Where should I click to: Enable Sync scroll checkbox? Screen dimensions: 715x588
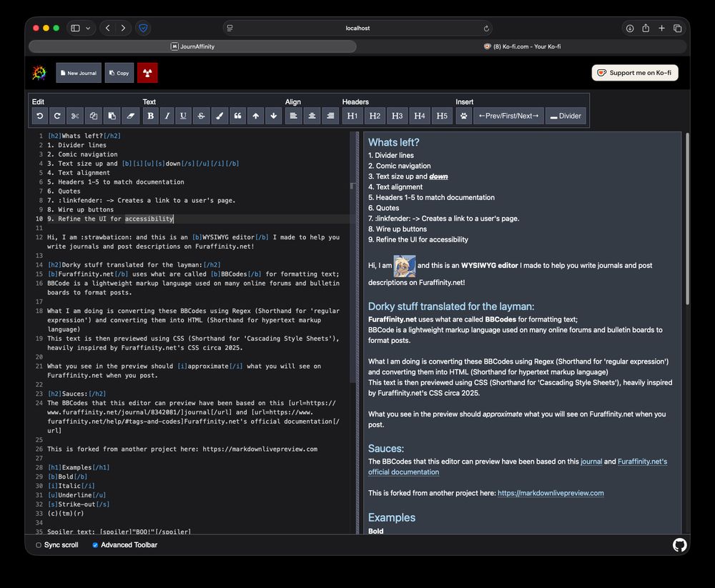click(x=39, y=544)
